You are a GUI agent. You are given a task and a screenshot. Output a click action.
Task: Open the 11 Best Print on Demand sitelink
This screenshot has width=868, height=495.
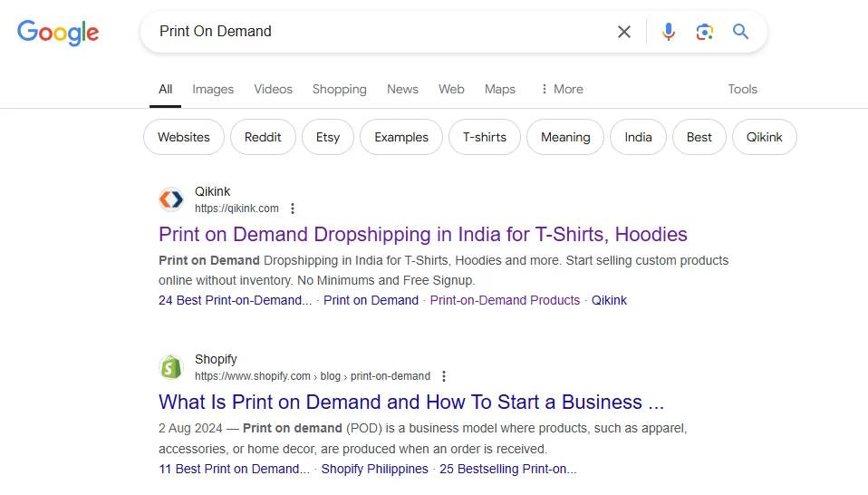pyautogui.click(x=234, y=469)
